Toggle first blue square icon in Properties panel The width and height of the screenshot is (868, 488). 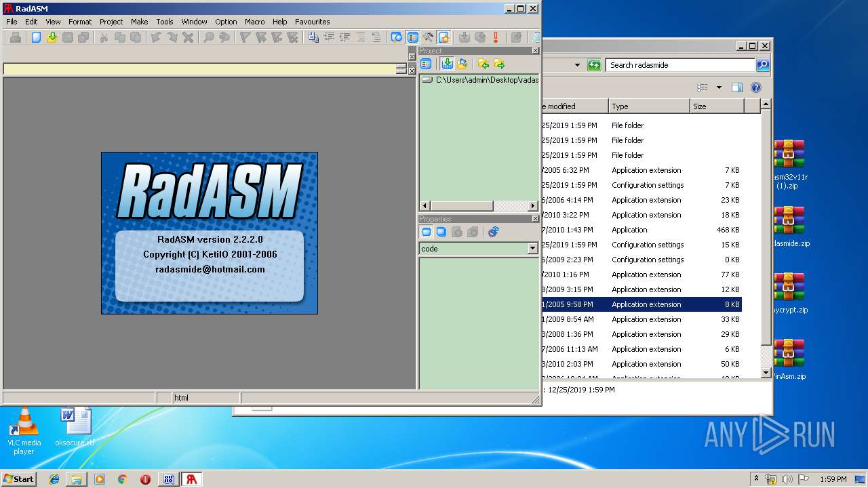[426, 232]
